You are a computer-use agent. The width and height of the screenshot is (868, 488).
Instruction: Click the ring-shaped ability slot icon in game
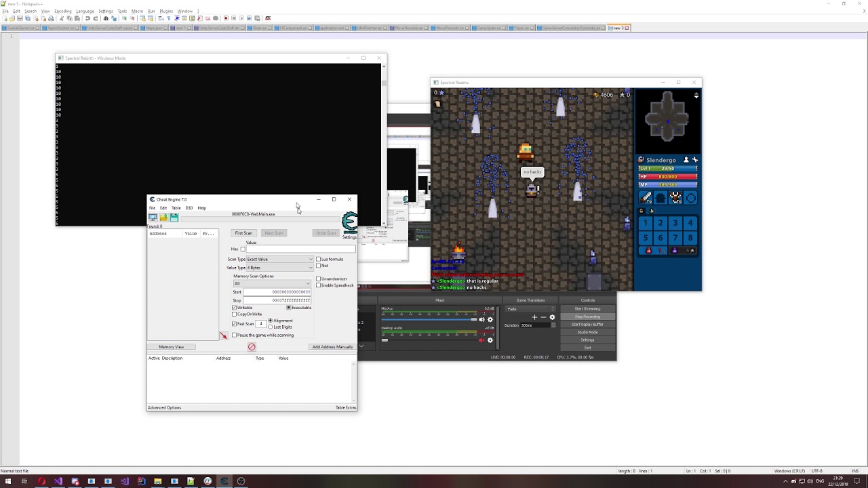[x=691, y=198]
